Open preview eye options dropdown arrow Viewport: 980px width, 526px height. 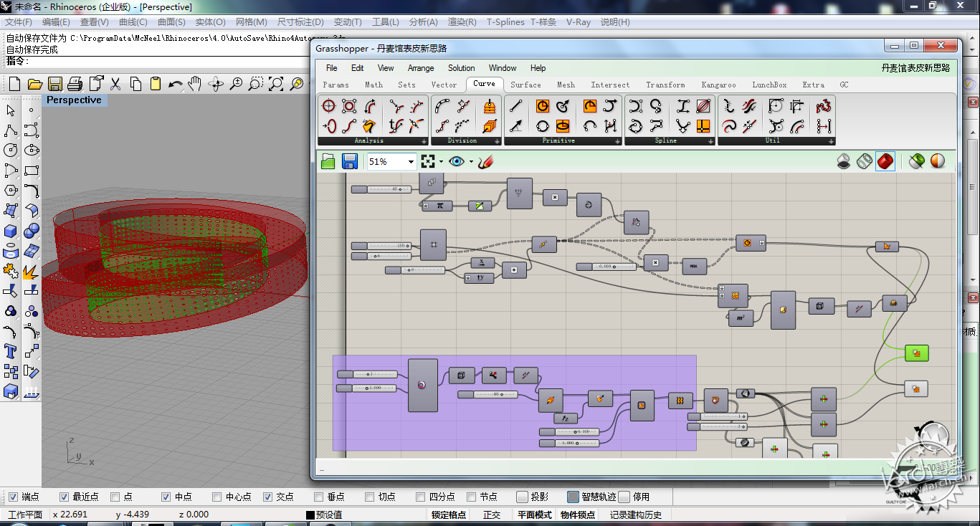[471, 162]
